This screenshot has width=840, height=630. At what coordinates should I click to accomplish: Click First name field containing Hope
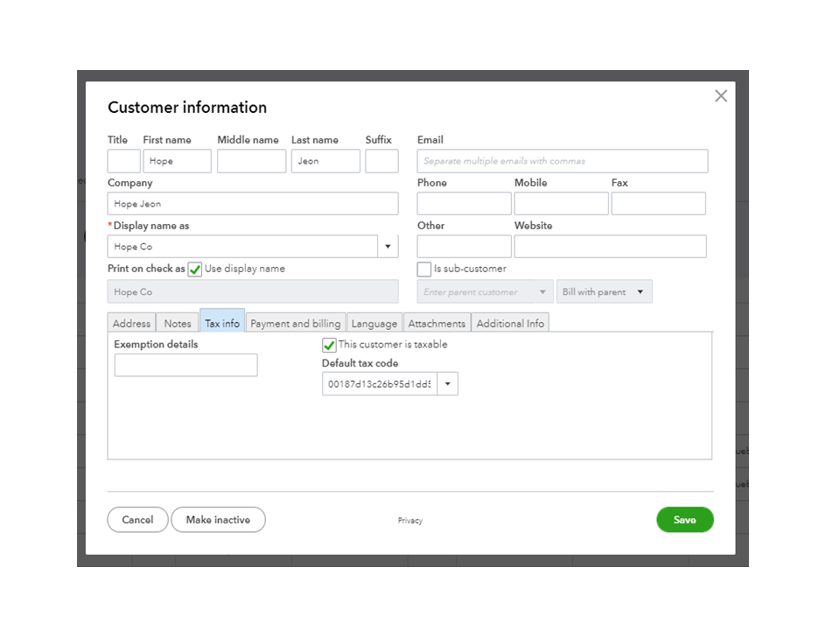click(x=178, y=161)
